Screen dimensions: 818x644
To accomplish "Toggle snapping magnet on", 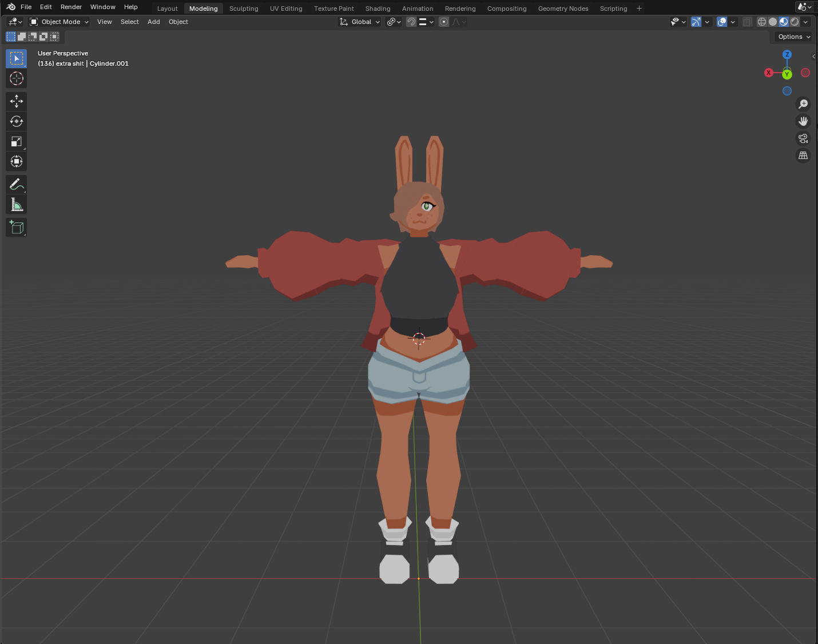I will pos(411,22).
